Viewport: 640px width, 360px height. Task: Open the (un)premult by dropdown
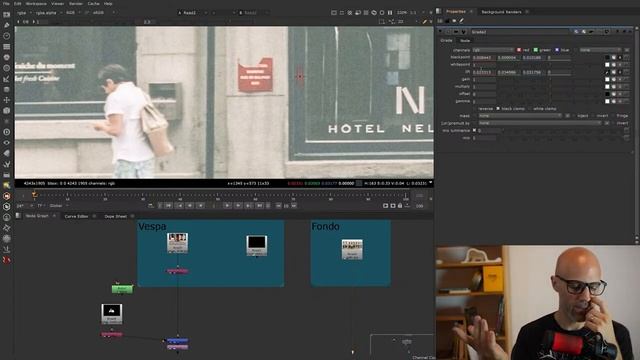click(x=540, y=123)
